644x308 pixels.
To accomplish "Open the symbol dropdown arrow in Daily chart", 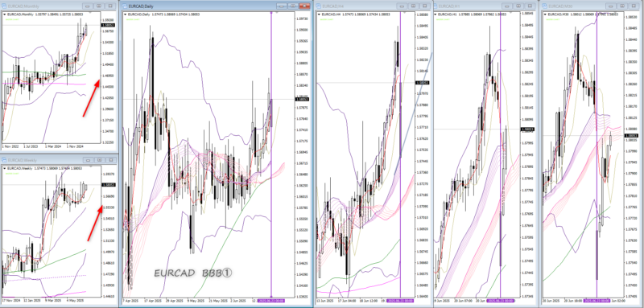I will coord(126,14).
